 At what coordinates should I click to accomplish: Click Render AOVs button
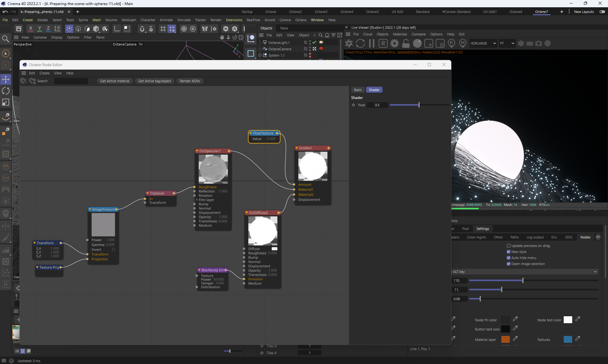pyautogui.click(x=190, y=81)
